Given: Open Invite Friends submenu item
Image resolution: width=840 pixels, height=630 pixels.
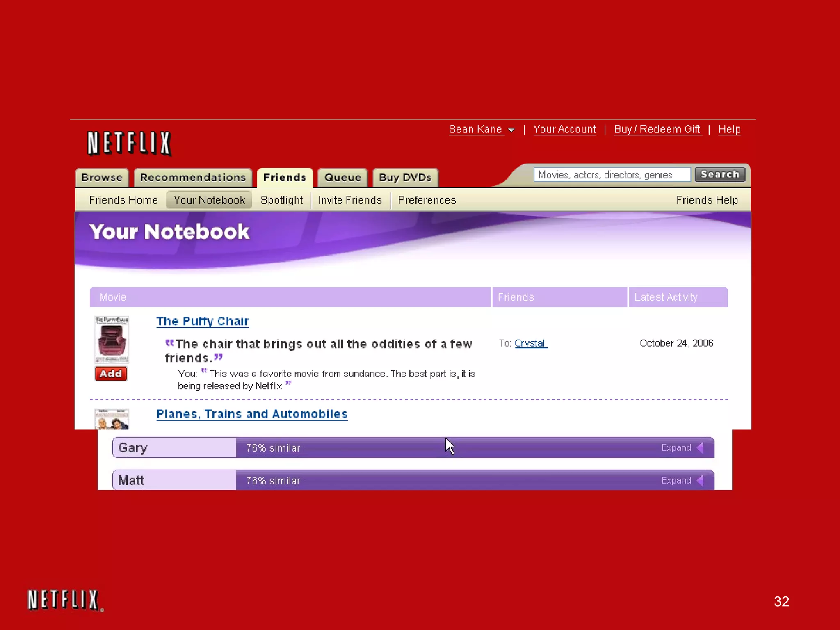Looking at the screenshot, I should point(350,200).
